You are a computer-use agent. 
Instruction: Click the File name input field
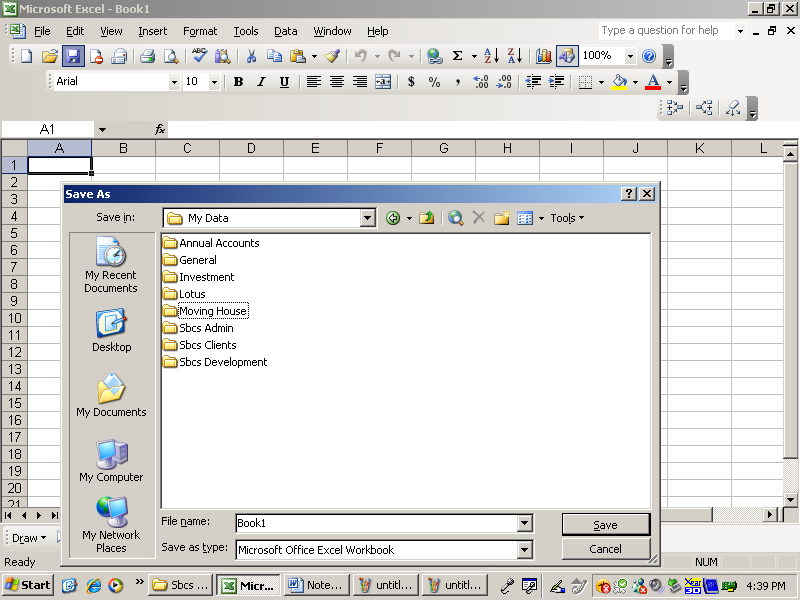coord(377,523)
